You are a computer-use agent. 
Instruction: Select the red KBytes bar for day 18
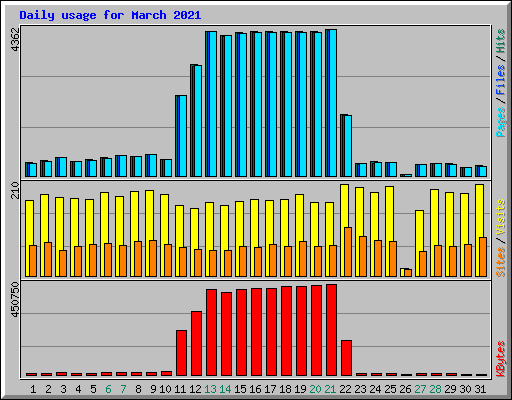point(286,331)
